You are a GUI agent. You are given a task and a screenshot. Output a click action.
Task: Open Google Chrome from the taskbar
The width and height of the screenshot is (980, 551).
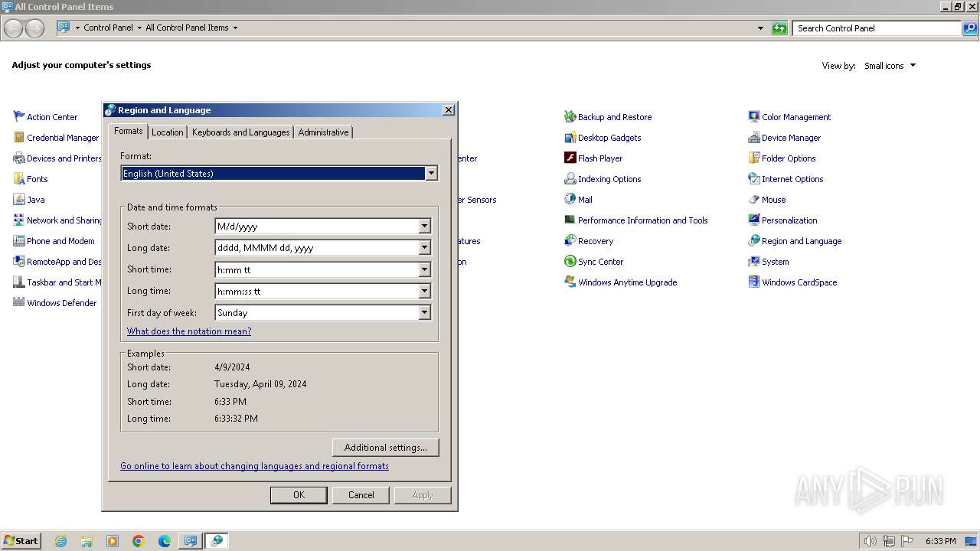click(x=139, y=541)
